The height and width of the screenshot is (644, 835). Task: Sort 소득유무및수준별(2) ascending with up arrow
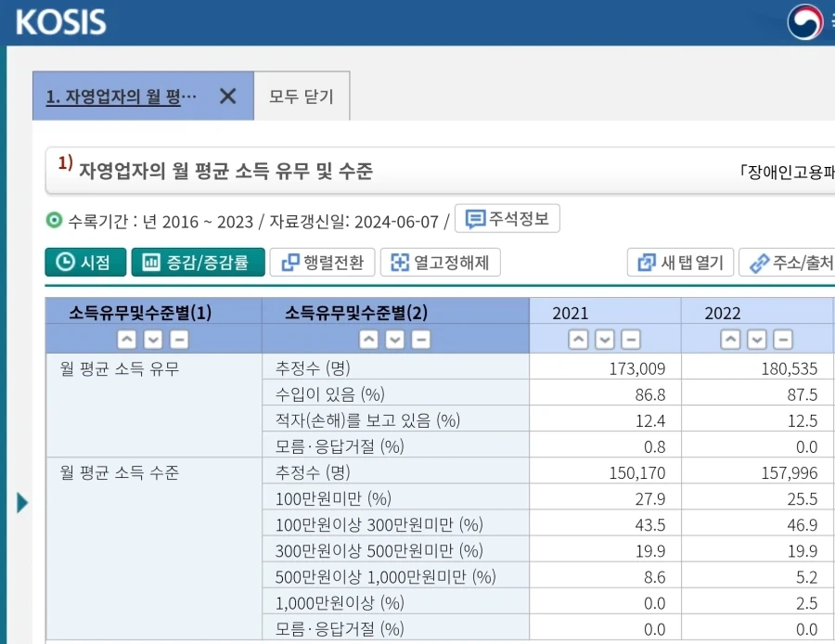pos(368,340)
